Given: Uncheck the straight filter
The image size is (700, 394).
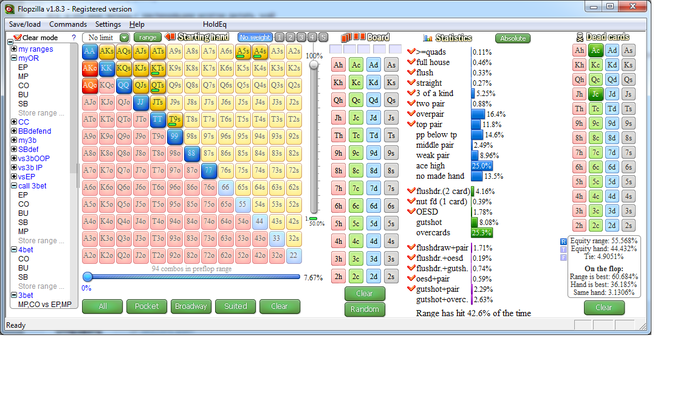Looking at the screenshot, I should pos(411,83).
